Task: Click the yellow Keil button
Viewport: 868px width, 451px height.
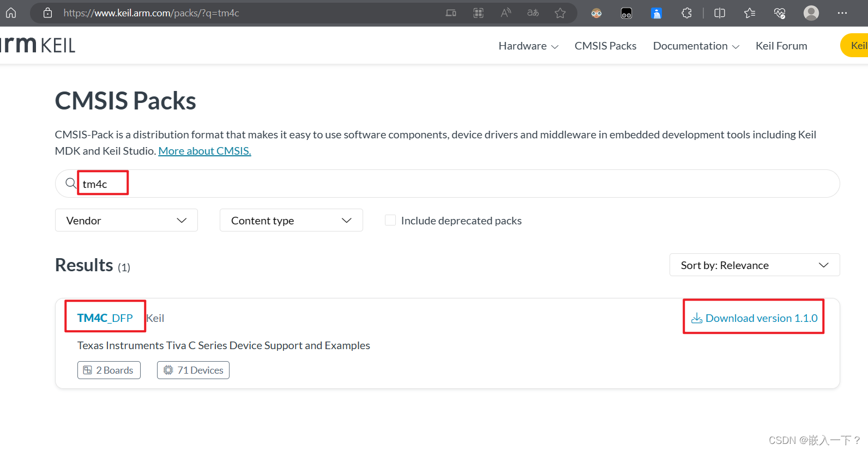Action: point(854,45)
